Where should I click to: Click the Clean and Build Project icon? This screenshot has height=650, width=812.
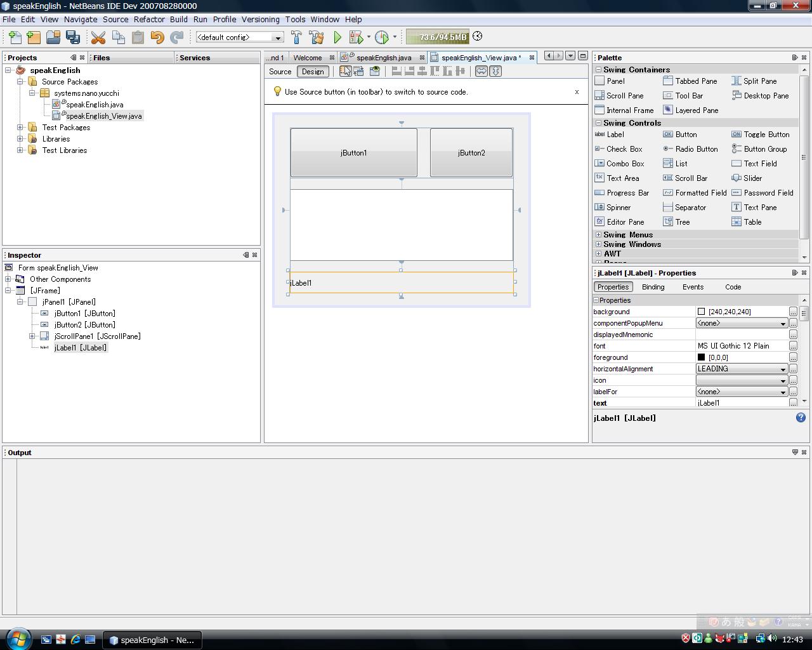pyautogui.click(x=316, y=37)
